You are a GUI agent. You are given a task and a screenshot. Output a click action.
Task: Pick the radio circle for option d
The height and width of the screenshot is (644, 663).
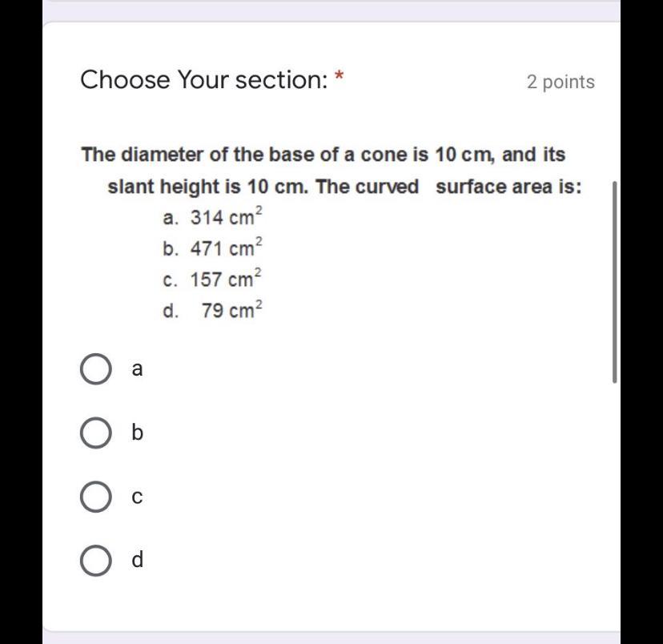[x=95, y=560]
